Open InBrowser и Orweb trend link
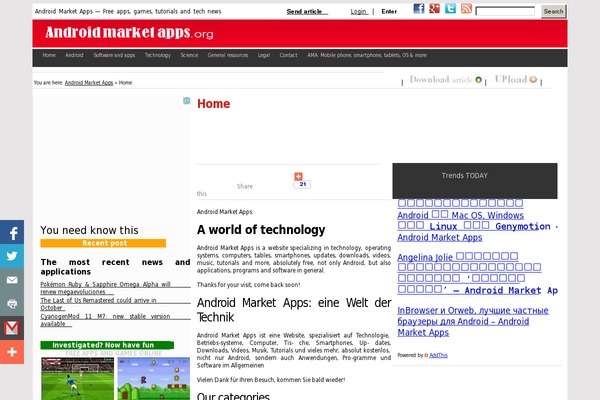The height and width of the screenshot is (400, 600). tap(473, 322)
